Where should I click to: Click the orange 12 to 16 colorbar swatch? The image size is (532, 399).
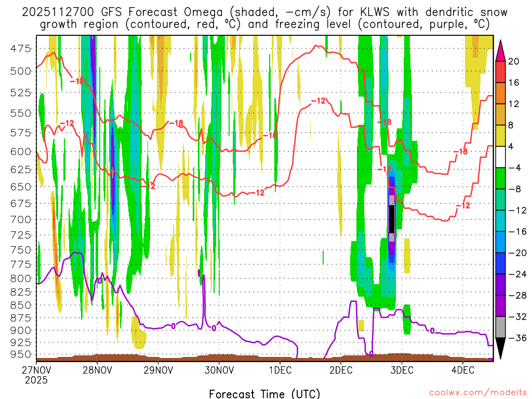click(x=500, y=94)
